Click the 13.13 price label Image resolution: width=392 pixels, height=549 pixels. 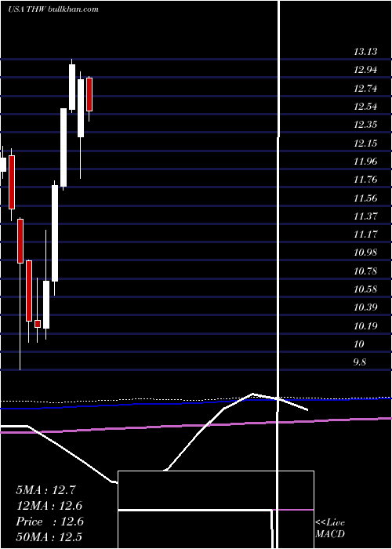tap(365, 52)
